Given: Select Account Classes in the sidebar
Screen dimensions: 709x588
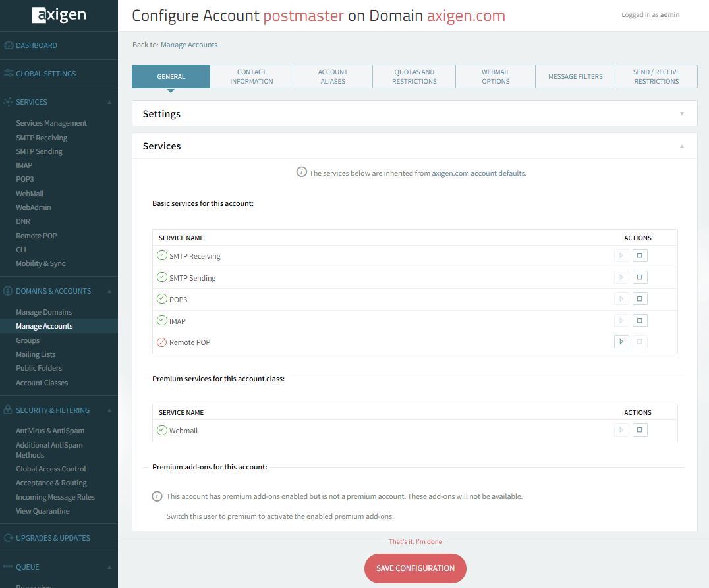Looking at the screenshot, I should [x=42, y=383].
